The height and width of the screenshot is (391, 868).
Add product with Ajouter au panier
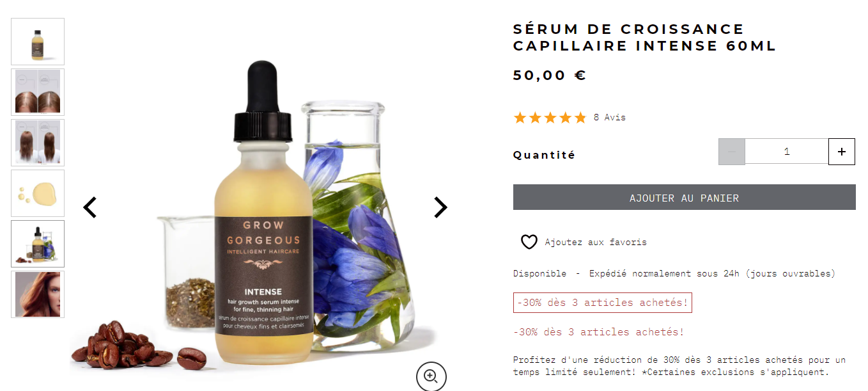[684, 198]
